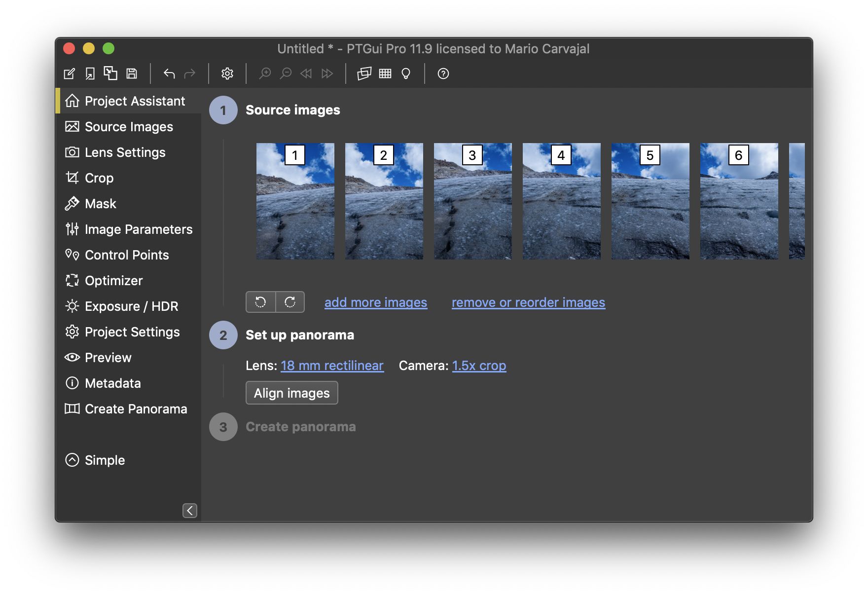Click the Redo arrow icon
This screenshot has height=595, width=868.
click(x=189, y=74)
